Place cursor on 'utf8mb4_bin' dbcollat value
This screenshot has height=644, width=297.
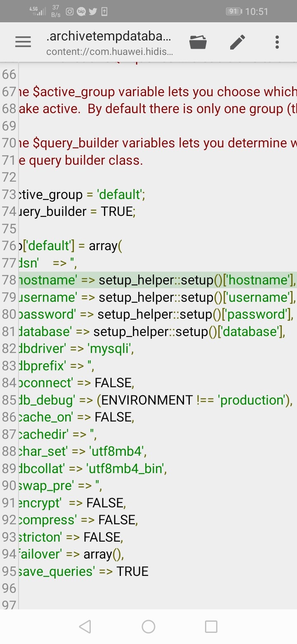pos(126,469)
